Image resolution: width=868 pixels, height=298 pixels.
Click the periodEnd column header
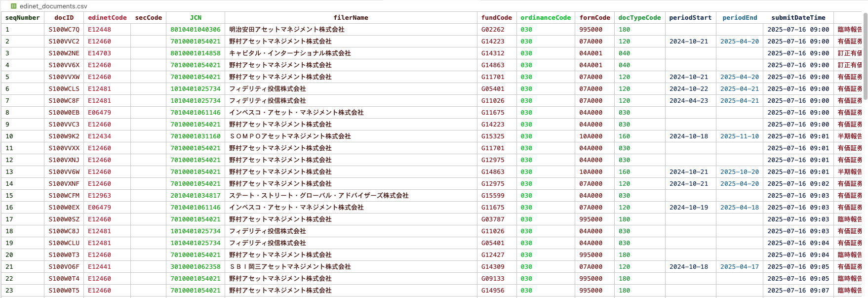(739, 17)
